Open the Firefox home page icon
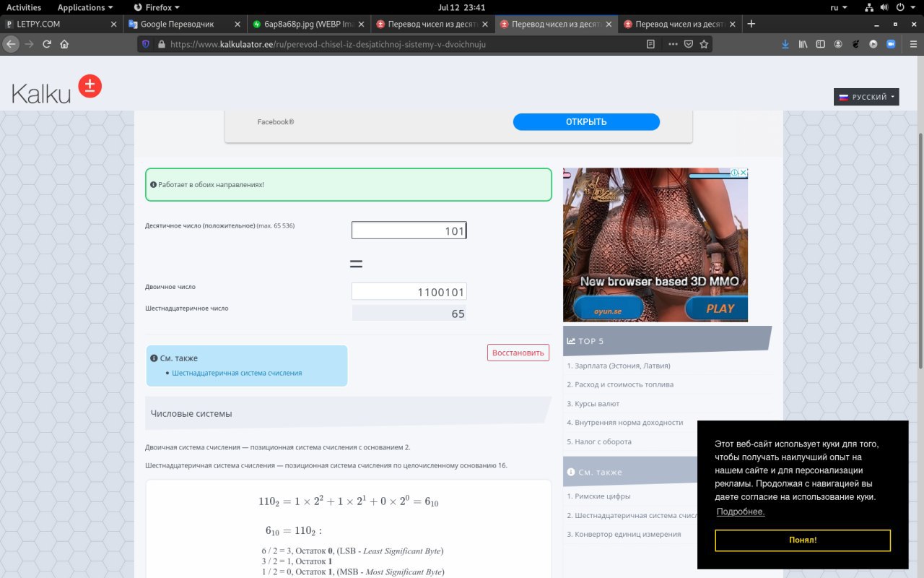Viewport: 924px width, 578px height. click(x=64, y=44)
